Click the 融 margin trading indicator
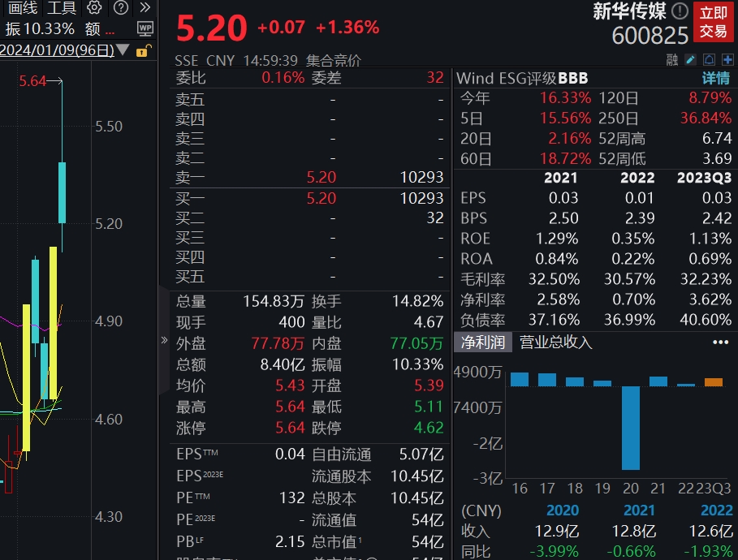The width and height of the screenshot is (738, 560). point(671,59)
